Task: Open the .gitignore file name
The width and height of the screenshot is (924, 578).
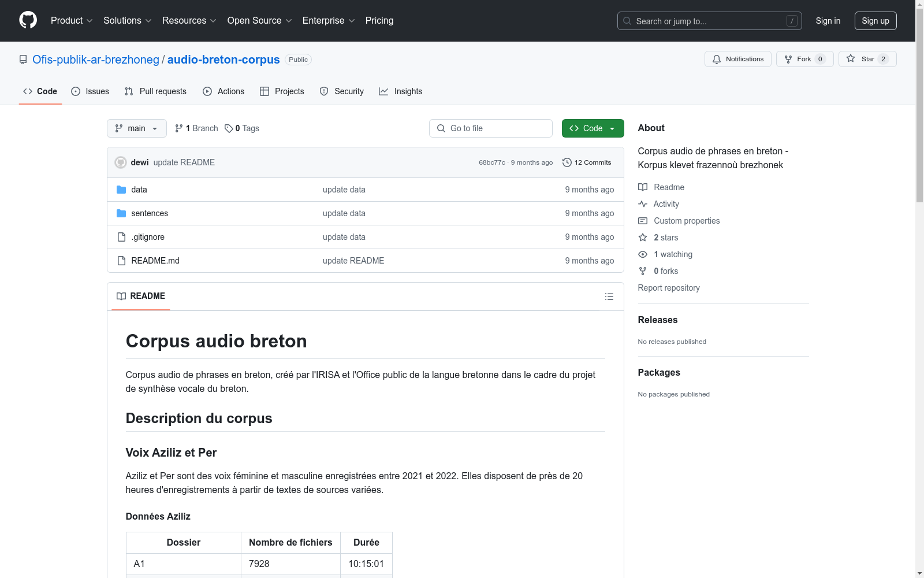Action: coord(148,237)
